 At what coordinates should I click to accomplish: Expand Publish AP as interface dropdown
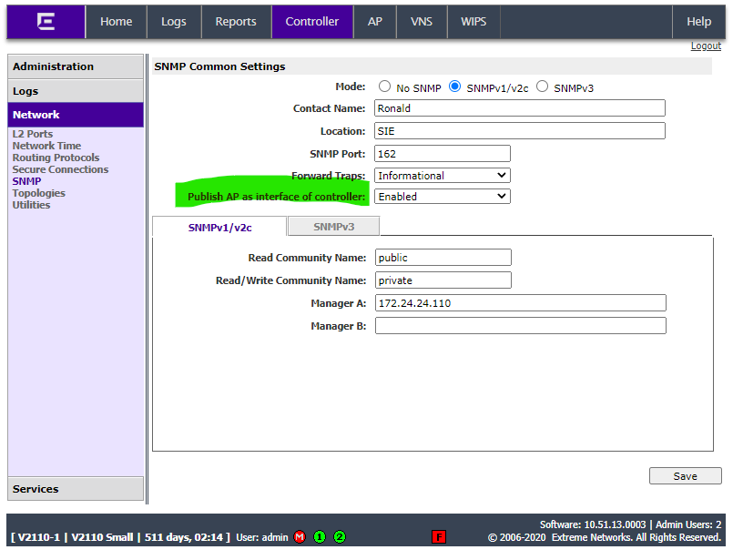[443, 196]
